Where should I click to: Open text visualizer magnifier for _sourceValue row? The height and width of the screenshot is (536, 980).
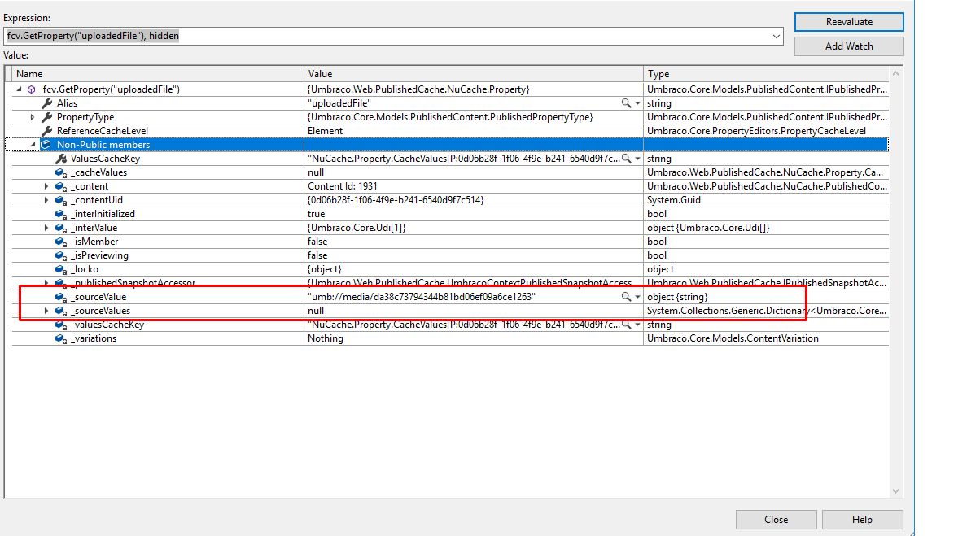click(626, 297)
